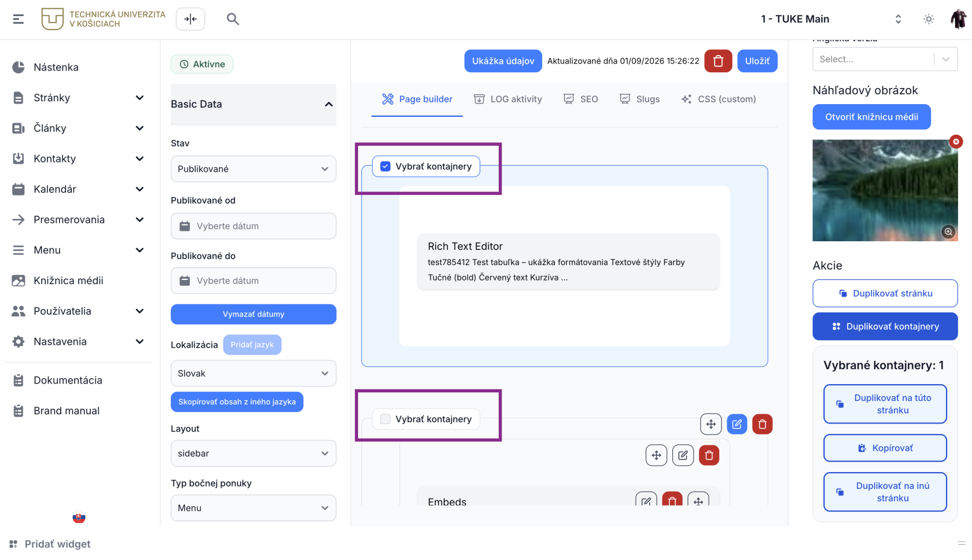The image size is (972, 560).
Task: Zoom preview image with magnifier icon
Action: (x=948, y=232)
